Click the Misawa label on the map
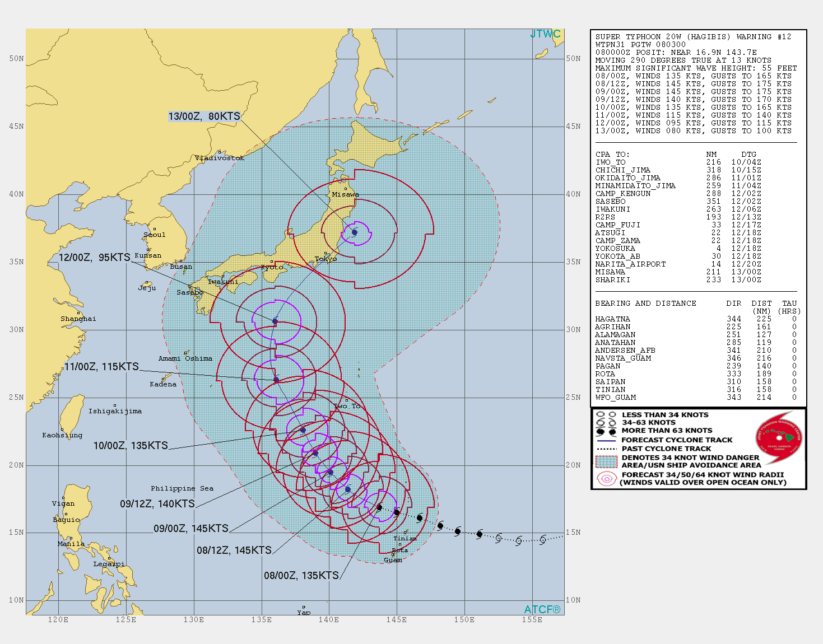823x644 pixels. click(x=345, y=194)
